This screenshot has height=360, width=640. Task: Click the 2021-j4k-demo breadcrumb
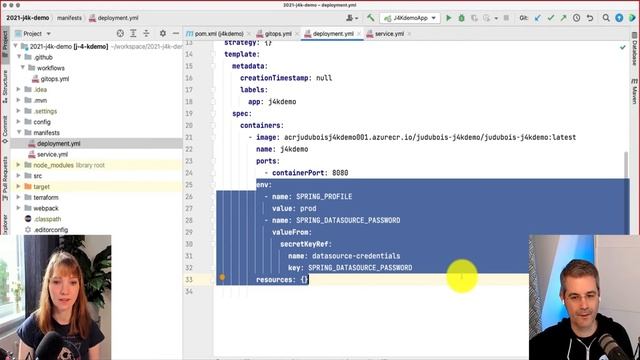coord(28,18)
